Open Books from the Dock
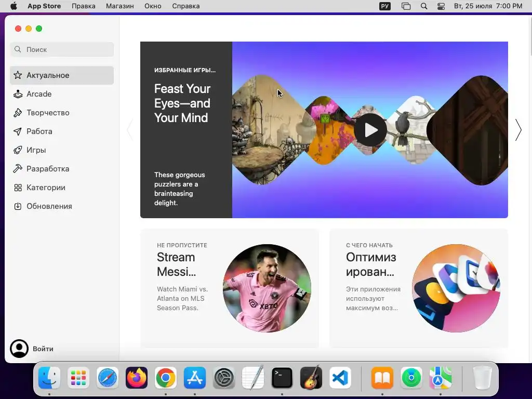 point(382,378)
